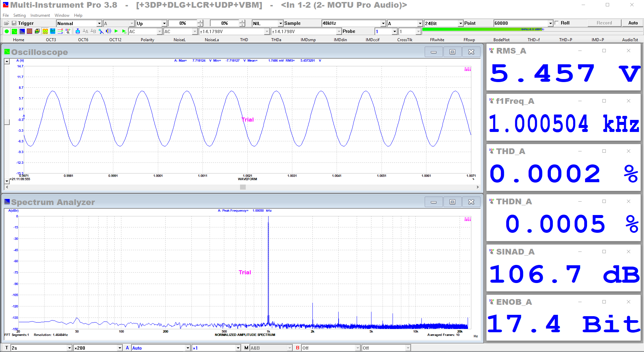Click the channel A zeroing icon

click(x=85, y=31)
